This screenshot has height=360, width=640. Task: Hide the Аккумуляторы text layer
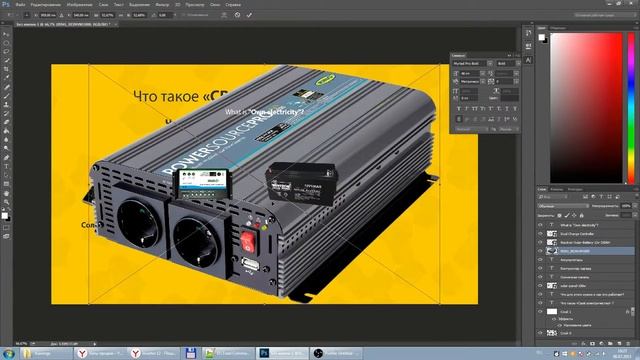(540, 260)
